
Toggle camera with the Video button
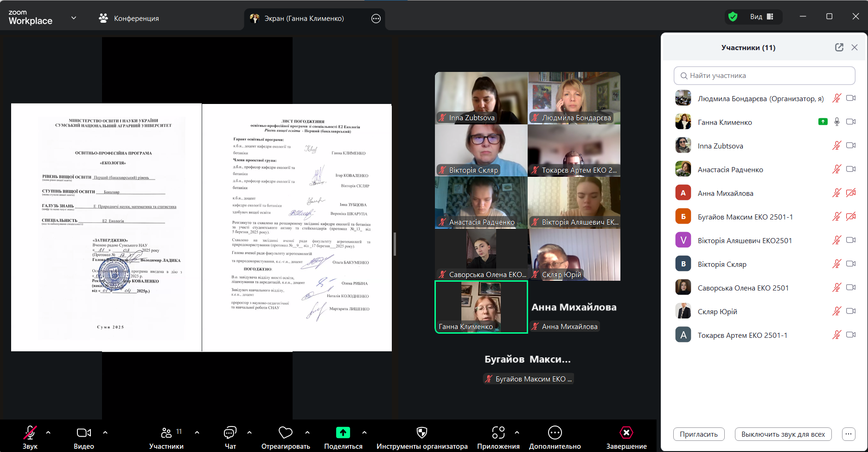(x=83, y=433)
